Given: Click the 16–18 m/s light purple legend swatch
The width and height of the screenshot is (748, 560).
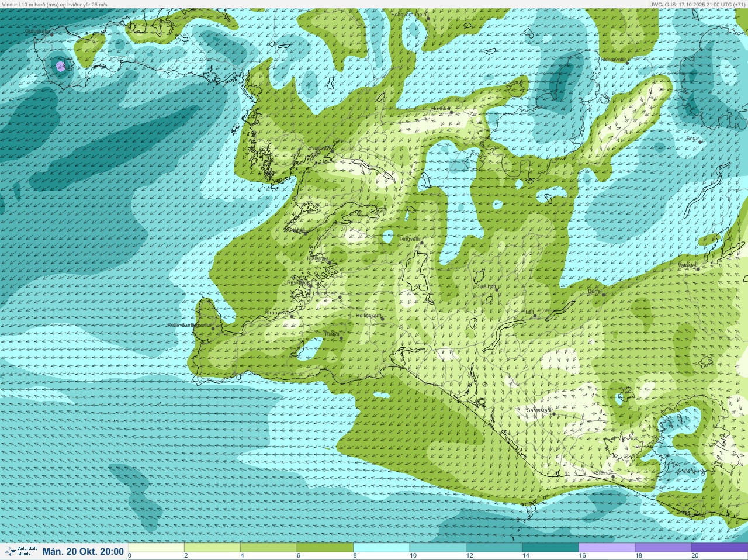Looking at the screenshot, I should pyautogui.click(x=607, y=548).
